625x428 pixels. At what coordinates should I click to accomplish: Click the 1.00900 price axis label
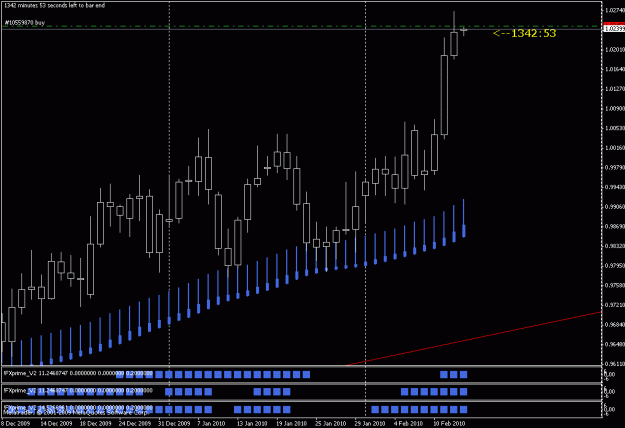(x=614, y=108)
